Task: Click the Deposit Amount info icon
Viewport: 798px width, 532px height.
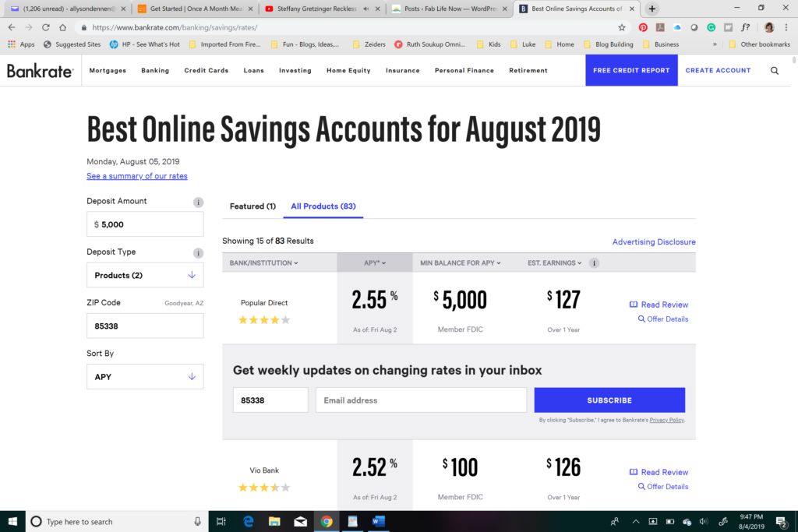Action: point(198,203)
